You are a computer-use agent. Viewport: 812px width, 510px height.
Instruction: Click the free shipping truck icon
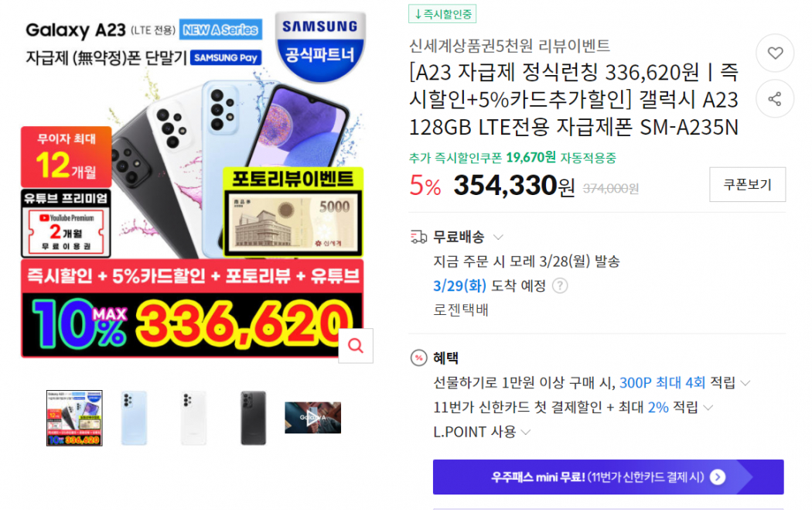coord(418,238)
